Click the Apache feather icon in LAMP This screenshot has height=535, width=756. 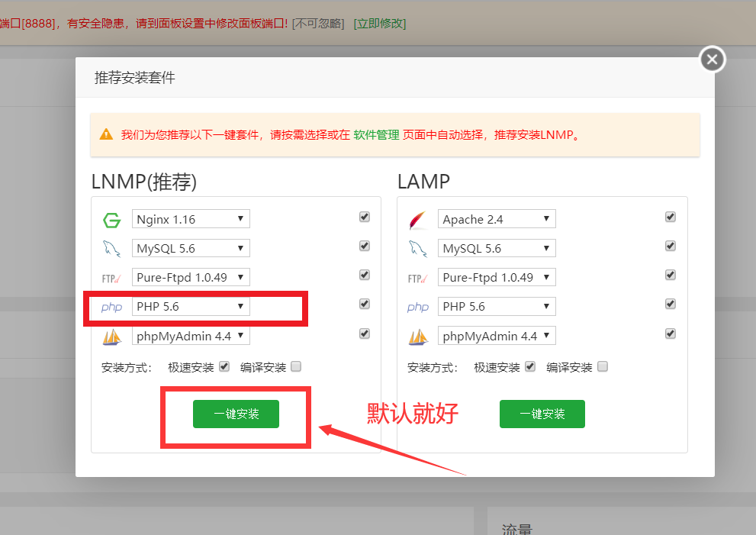pyautogui.click(x=417, y=220)
